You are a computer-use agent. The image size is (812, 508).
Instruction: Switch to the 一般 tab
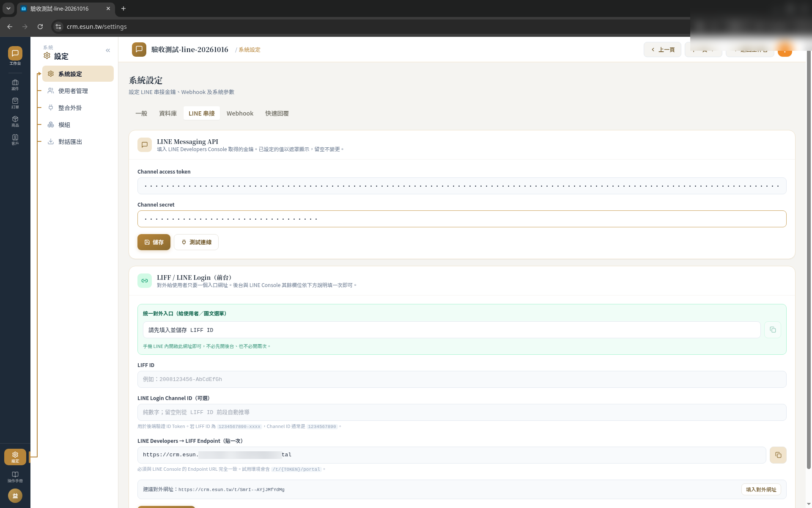pos(141,113)
